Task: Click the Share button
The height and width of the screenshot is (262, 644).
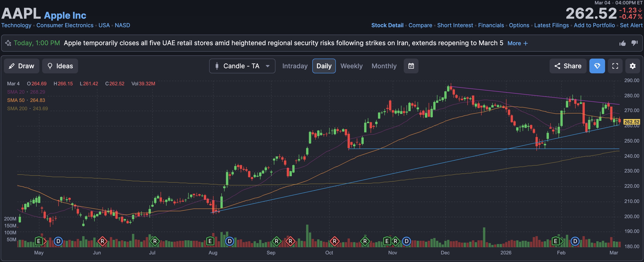Action: [x=568, y=66]
